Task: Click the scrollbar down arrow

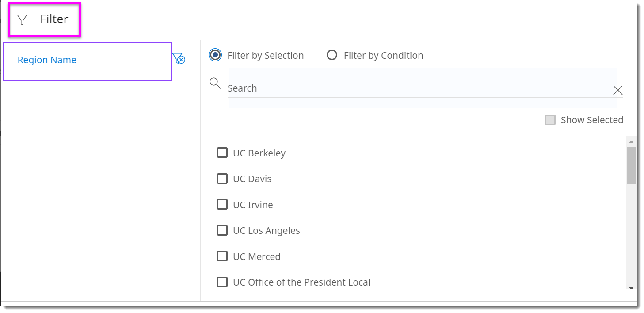Action: pyautogui.click(x=631, y=288)
